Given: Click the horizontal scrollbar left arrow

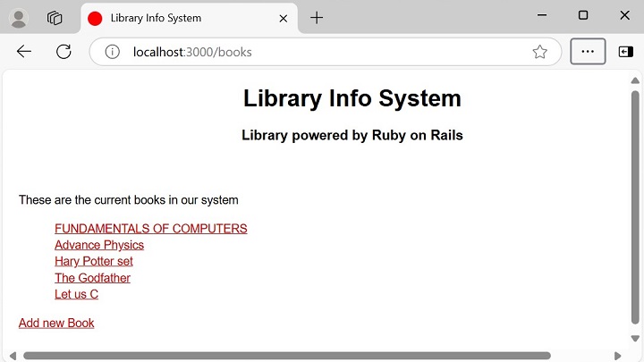Looking at the screenshot, I should pos(13,356).
